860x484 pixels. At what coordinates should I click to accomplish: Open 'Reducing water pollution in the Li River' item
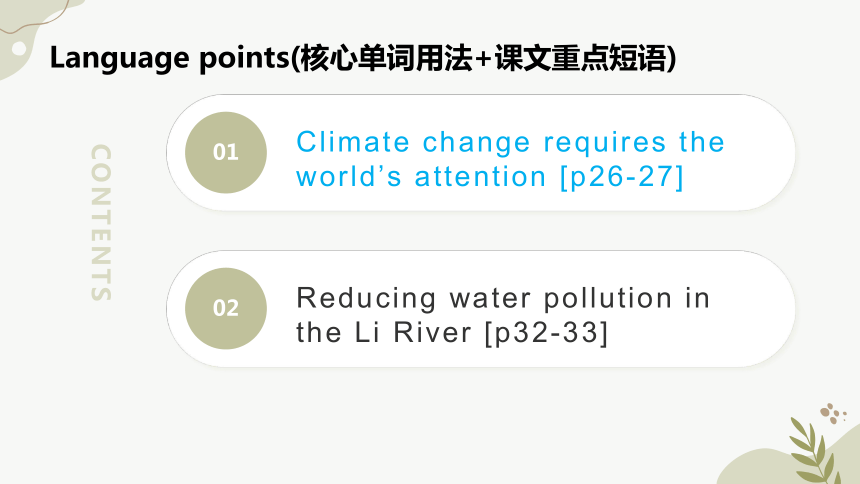click(503, 315)
